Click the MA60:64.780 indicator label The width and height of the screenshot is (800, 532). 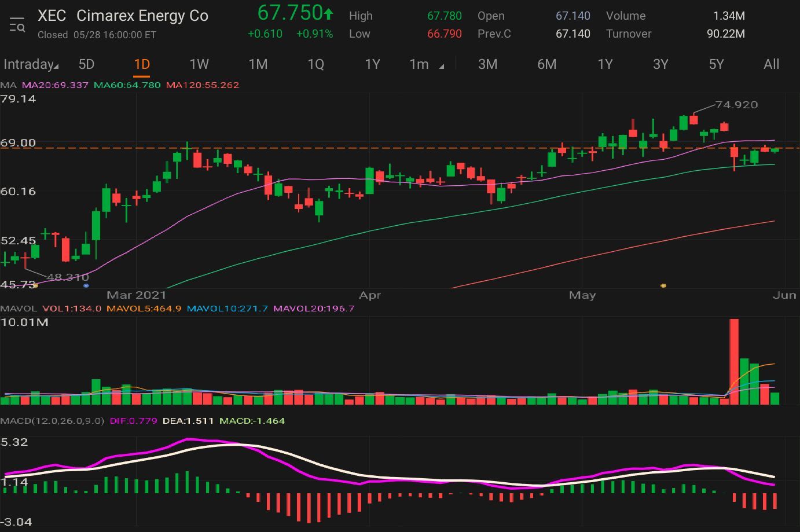127,85
